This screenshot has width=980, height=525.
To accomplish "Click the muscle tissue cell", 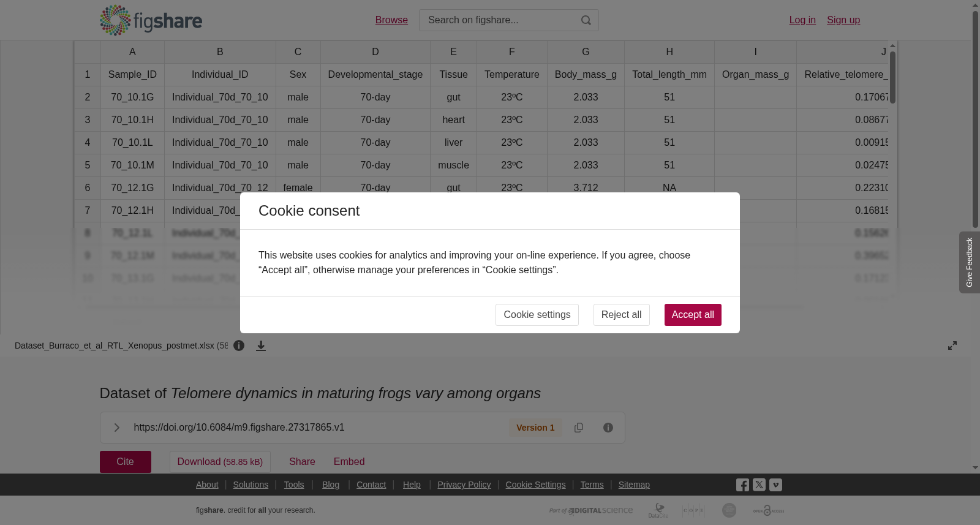I will (453, 165).
